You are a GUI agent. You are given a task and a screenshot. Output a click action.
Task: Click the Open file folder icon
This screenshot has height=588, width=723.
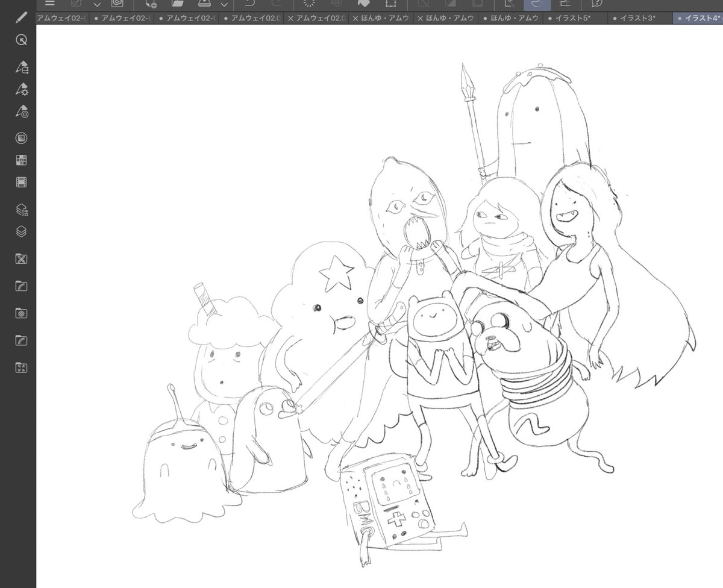click(x=177, y=4)
